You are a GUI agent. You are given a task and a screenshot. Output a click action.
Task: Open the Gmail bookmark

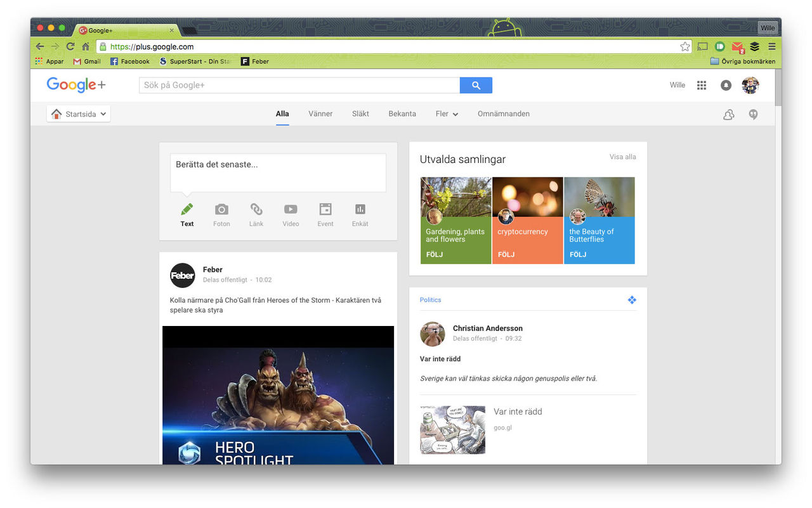tap(87, 62)
